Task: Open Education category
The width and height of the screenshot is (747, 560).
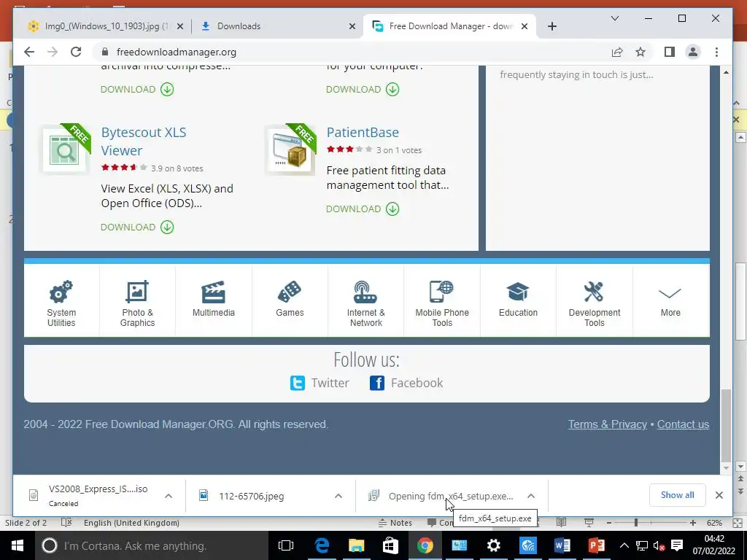Action: click(x=519, y=300)
